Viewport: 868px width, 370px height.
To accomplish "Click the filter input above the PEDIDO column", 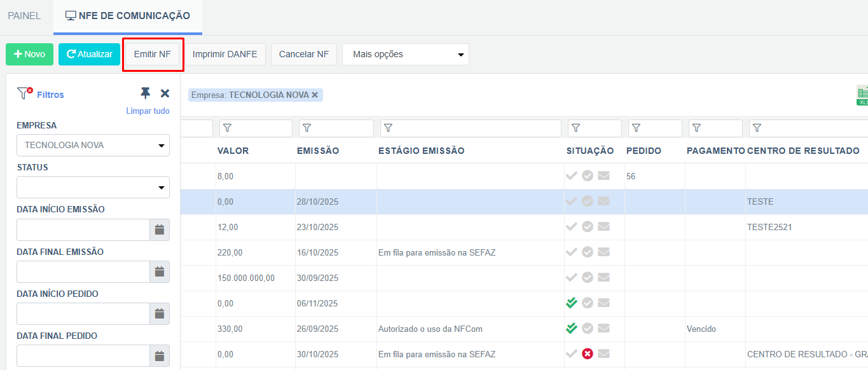I will 655,128.
